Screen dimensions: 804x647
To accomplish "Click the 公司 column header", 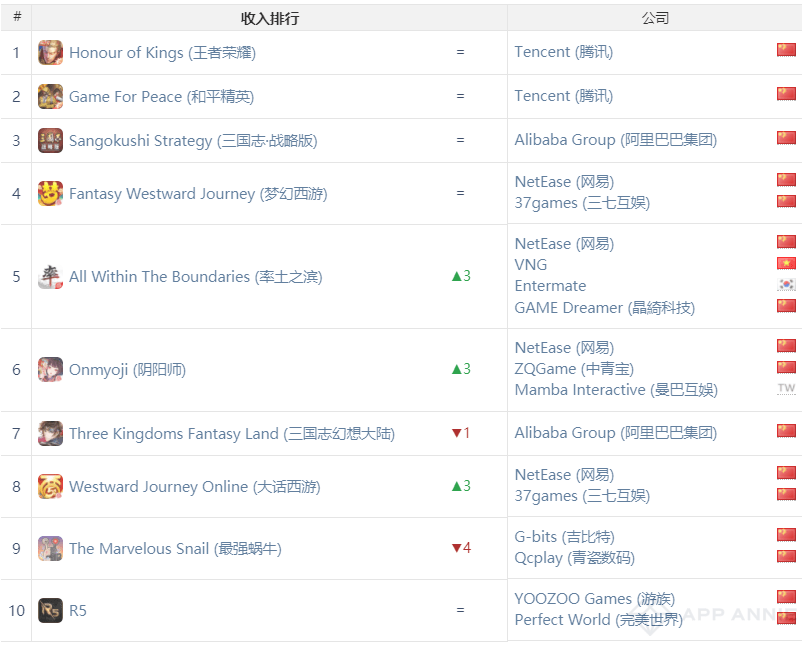I will 654,18.
